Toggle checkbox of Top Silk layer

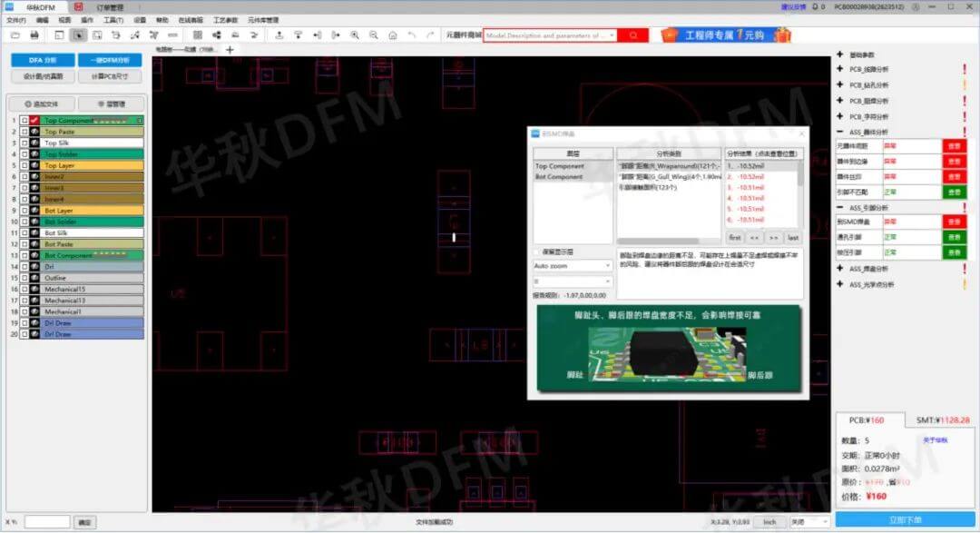tap(24, 143)
